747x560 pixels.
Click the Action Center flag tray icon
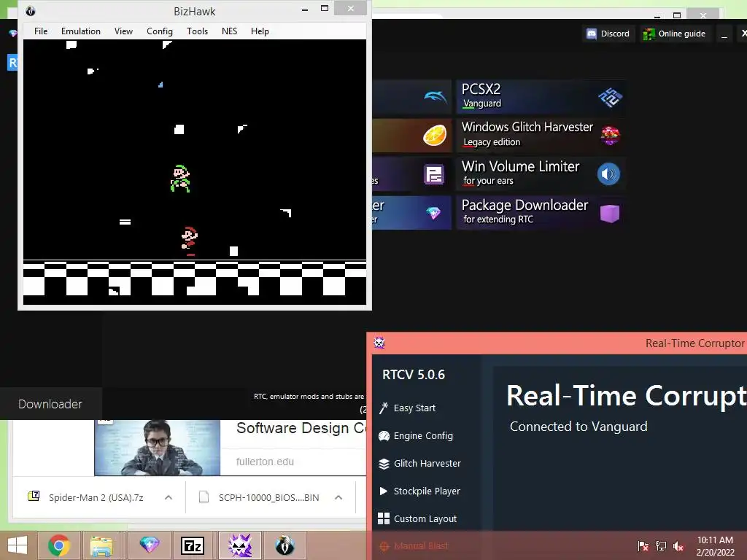click(x=643, y=546)
